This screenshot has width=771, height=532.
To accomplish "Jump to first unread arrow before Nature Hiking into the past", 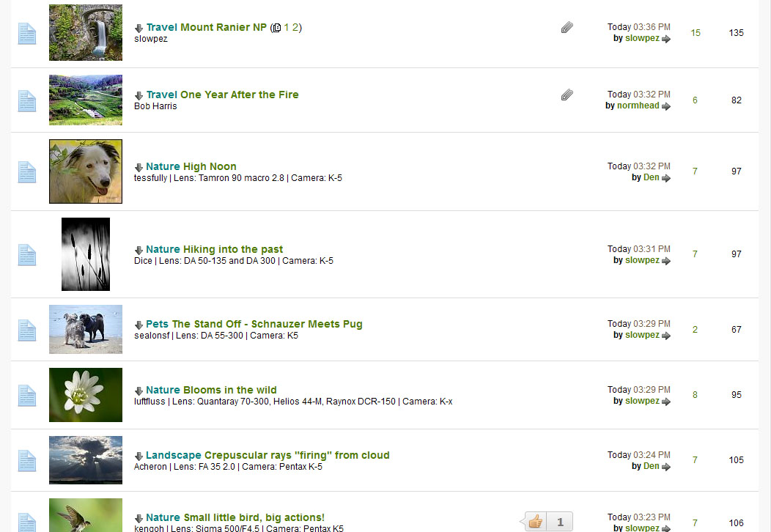I will click(139, 251).
